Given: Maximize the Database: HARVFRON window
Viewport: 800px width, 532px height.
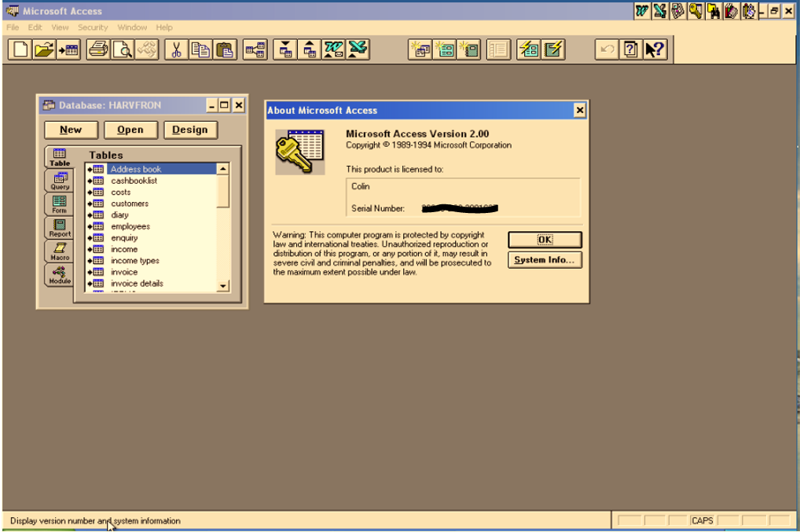Looking at the screenshot, I should point(225,105).
